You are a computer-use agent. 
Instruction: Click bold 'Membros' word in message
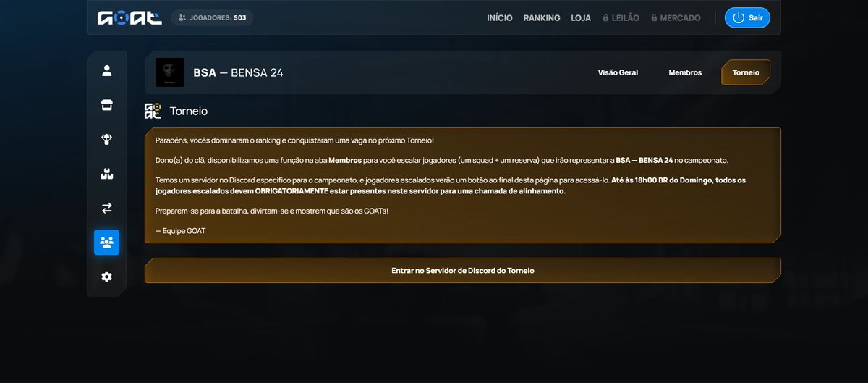[x=345, y=160]
